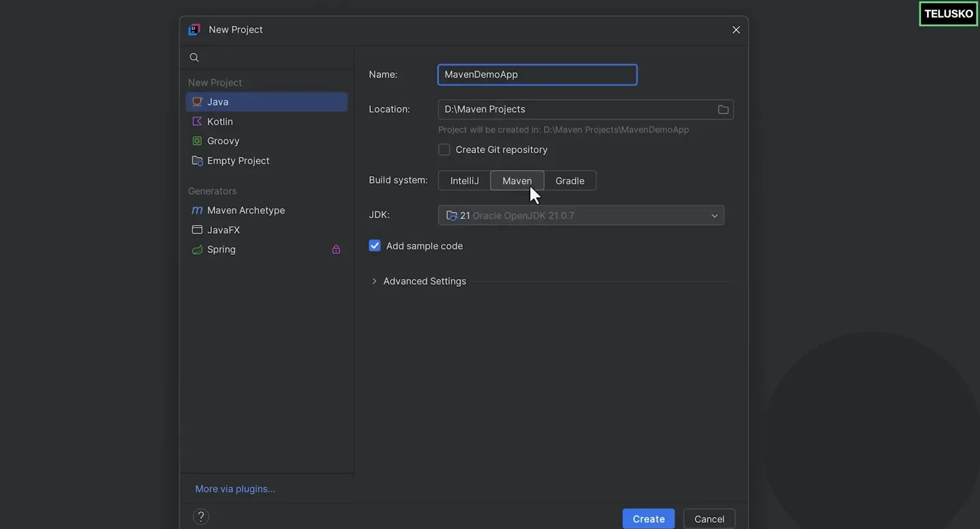
Task: Click the Advanced Settings label text
Action: (425, 281)
